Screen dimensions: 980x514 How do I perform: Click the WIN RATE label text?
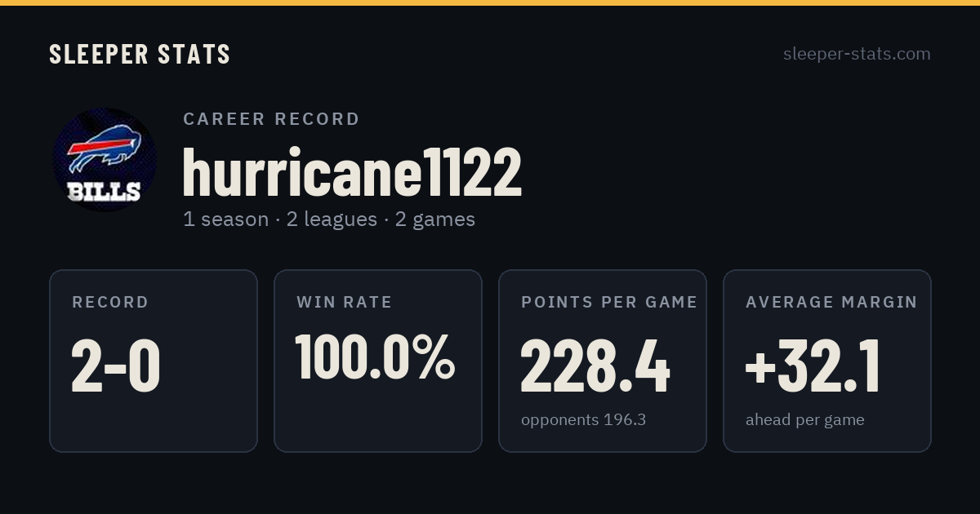coord(345,303)
